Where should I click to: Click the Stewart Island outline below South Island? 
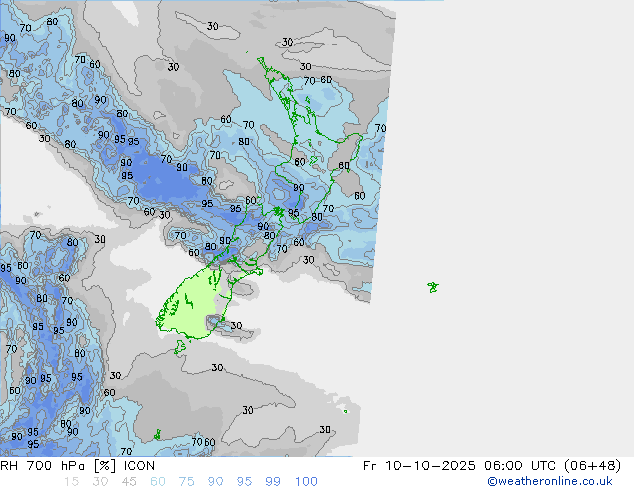(180, 347)
